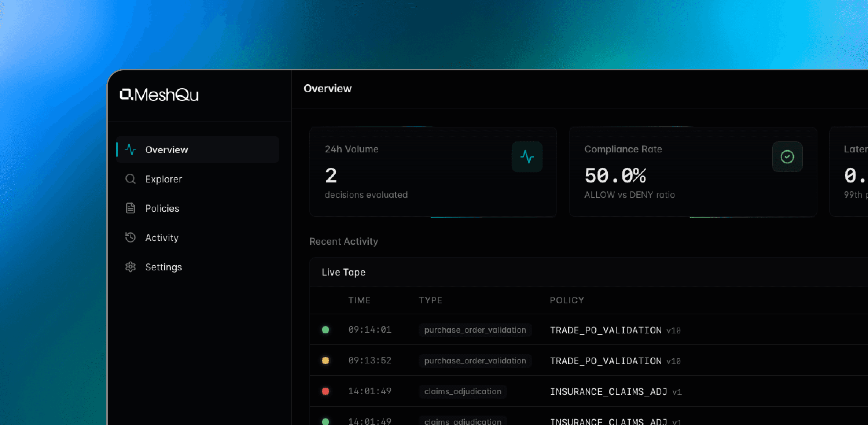Click the Settings gear icon
The image size is (868, 425).
point(130,267)
